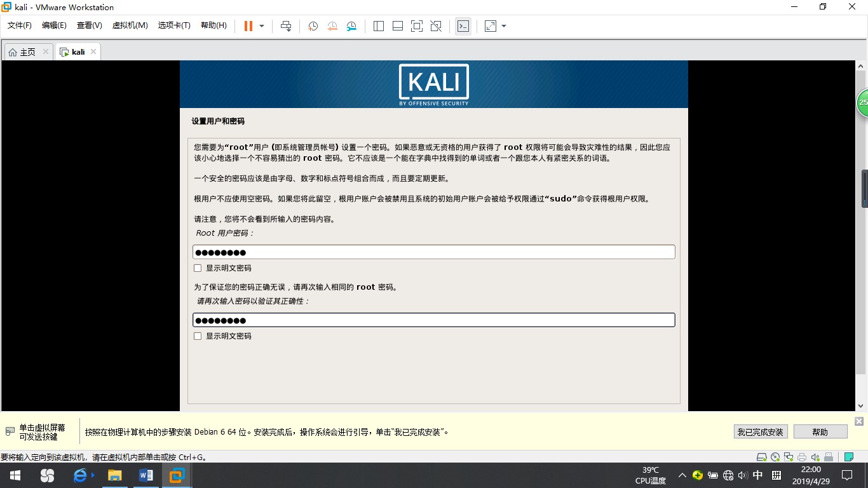Toggle the library sidebar view icon

click(x=379, y=26)
